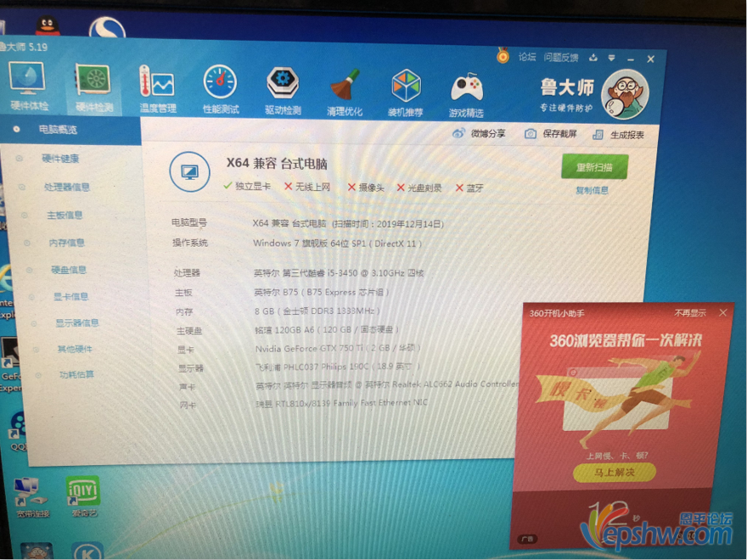Click the medal icon in title bar
Viewport: 747px width, 560px height.
tap(503, 56)
